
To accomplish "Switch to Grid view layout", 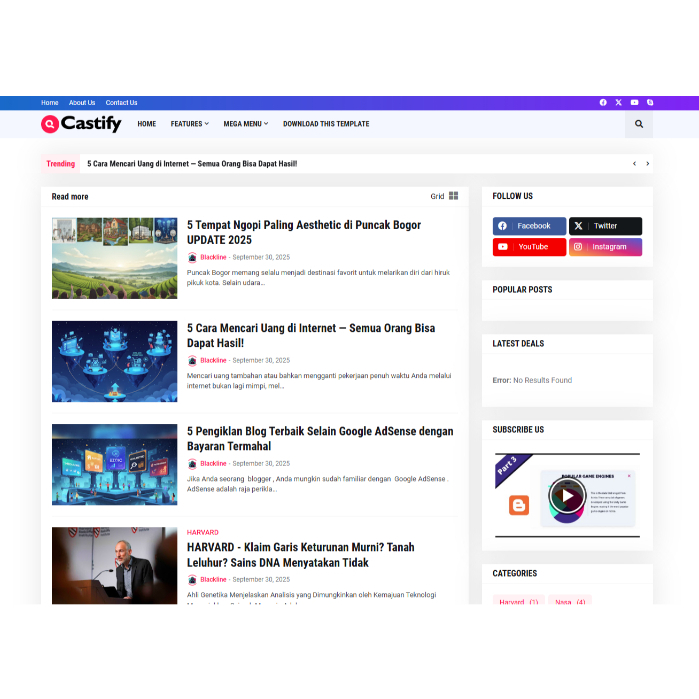I will click(444, 196).
